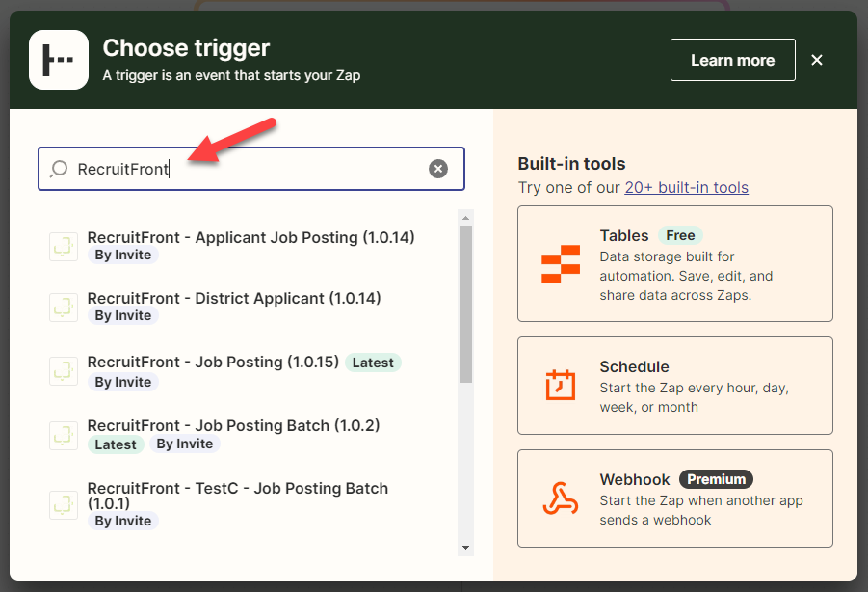
Task: Click the Applicant Job Posting app icon
Action: [64, 246]
